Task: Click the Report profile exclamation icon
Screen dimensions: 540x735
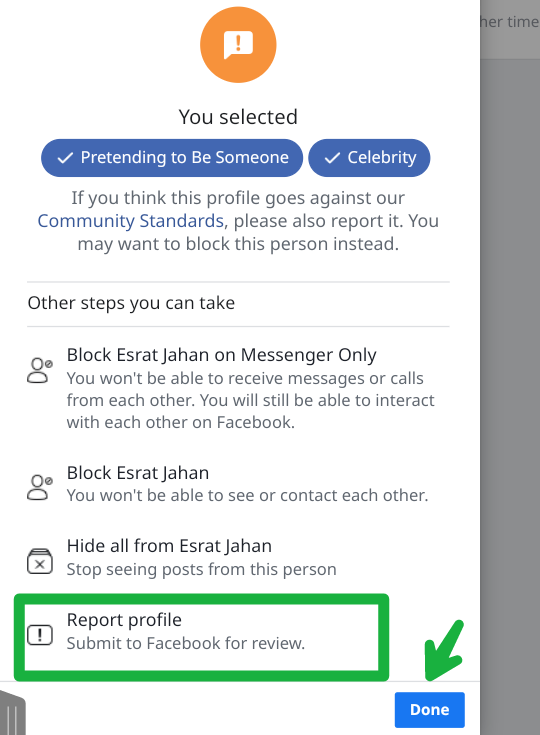Action: point(40,635)
